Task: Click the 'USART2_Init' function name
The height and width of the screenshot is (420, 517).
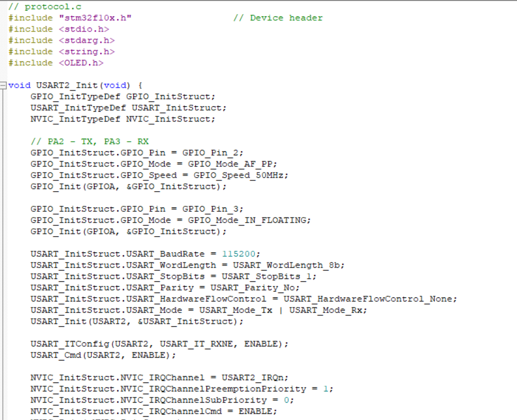Action: pyautogui.click(x=67, y=85)
